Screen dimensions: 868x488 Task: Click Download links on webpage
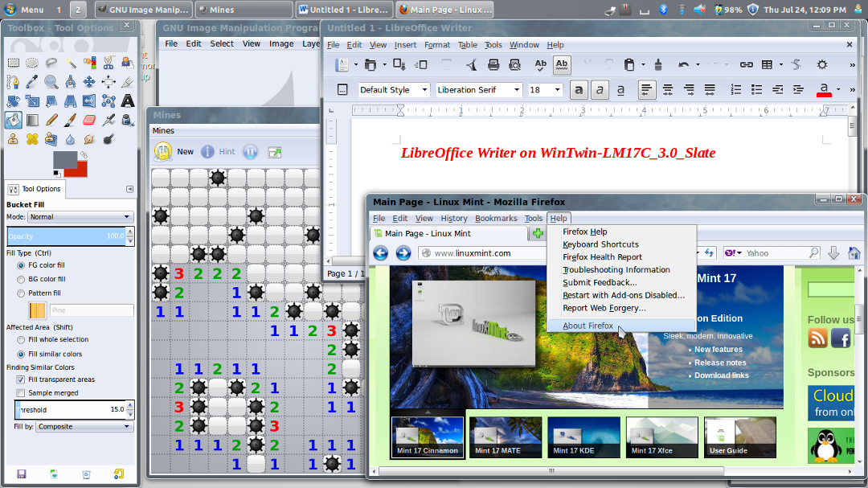tap(721, 375)
